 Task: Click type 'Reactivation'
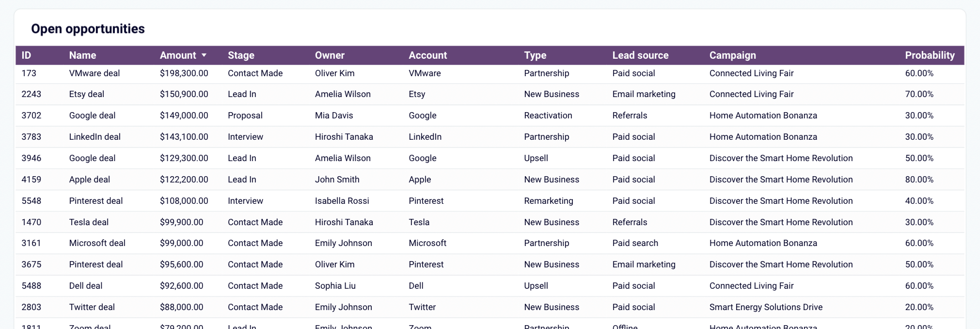pyautogui.click(x=548, y=115)
